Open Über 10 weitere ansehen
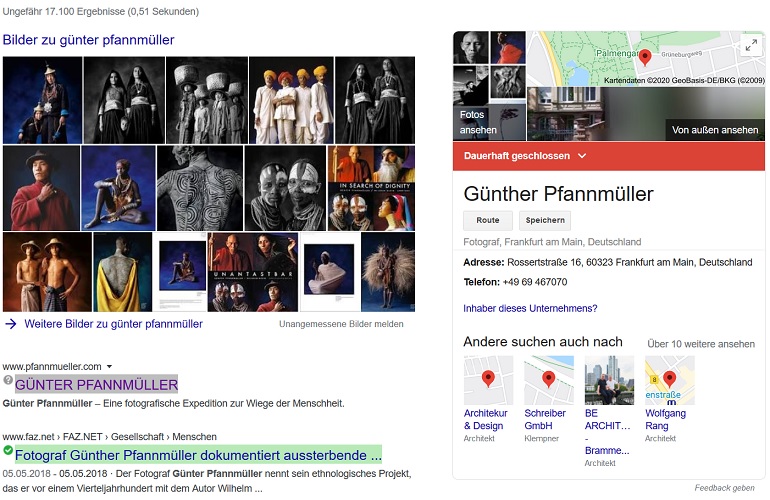The width and height of the screenshot is (770, 500). click(x=701, y=344)
